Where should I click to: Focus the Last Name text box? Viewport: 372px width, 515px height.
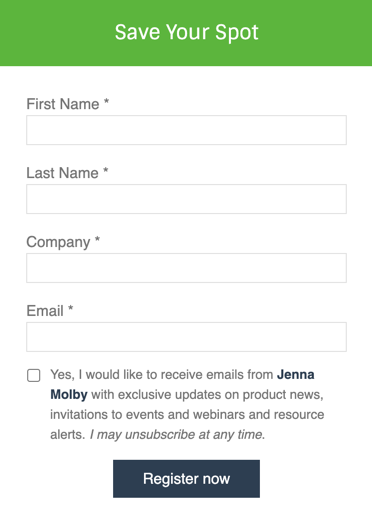(186, 199)
